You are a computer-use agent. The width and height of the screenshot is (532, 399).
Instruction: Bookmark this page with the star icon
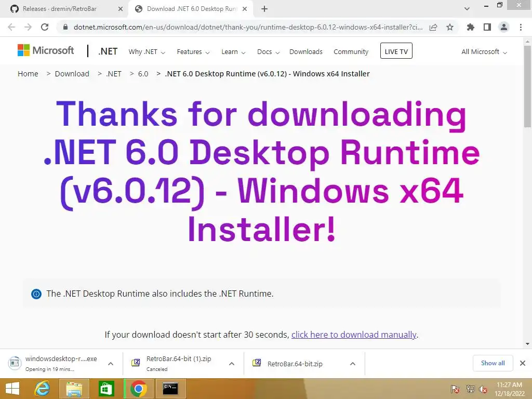pyautogui.click(x=450, y=27)
